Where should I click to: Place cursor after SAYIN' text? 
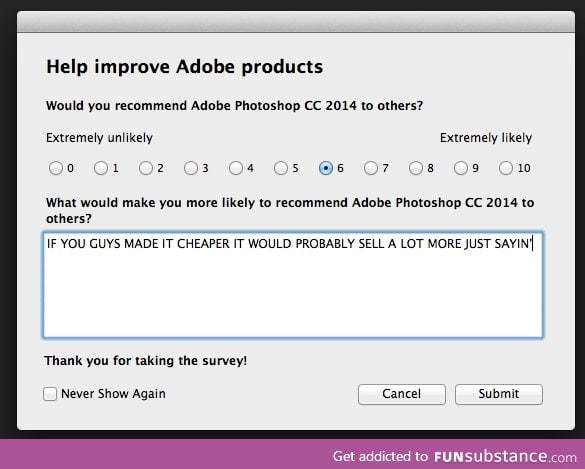tap(533, 244)
